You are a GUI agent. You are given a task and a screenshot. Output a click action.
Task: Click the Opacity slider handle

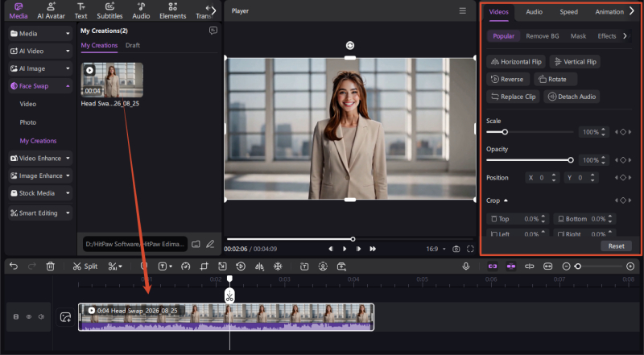click(x=571, y=160)
